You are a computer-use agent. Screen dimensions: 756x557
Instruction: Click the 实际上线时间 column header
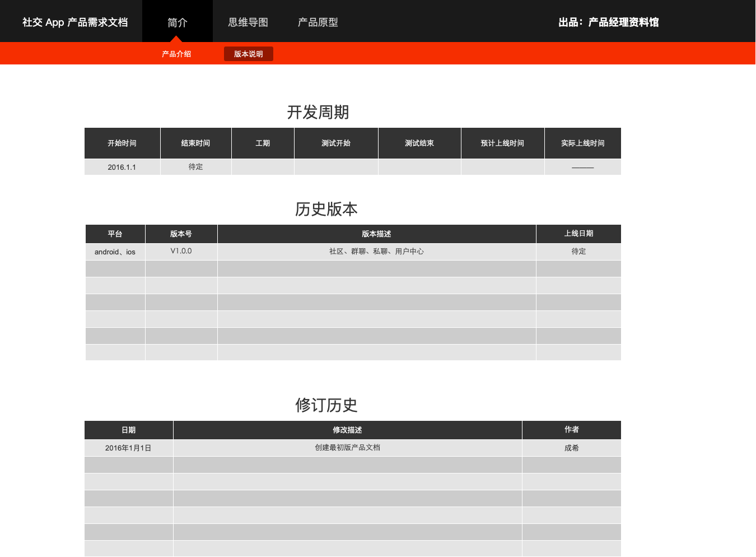[583, 143]
